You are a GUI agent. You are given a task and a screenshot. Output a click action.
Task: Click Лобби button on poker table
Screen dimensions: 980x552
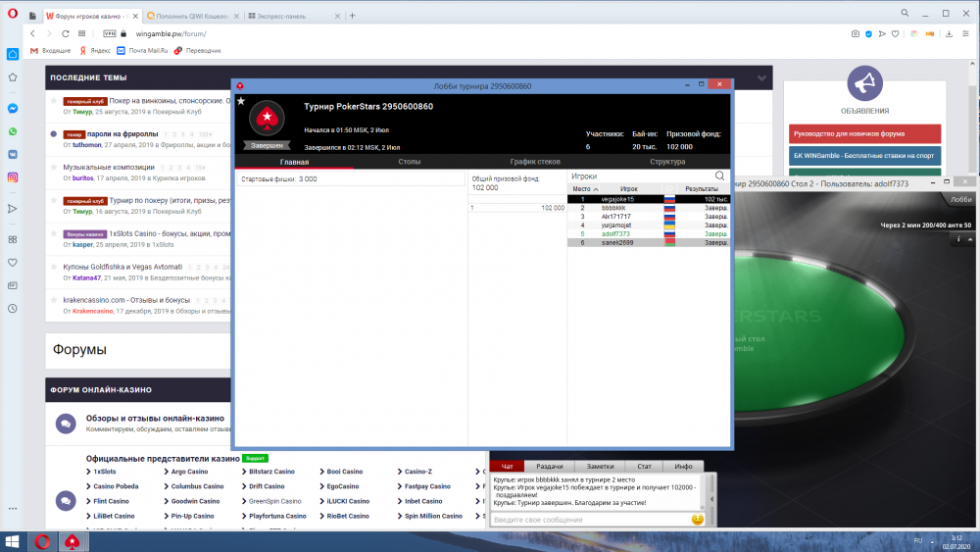tap(960, 199)
